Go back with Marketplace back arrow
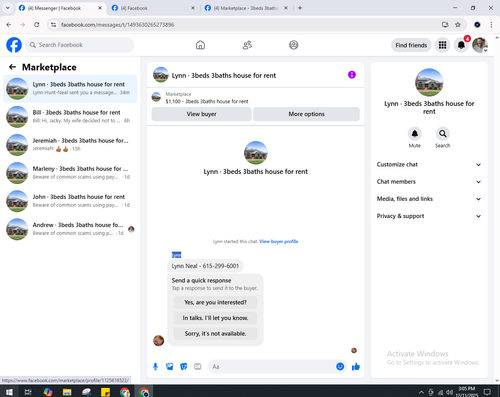This screenshot has height=397, width=500. tap(12, 67)
